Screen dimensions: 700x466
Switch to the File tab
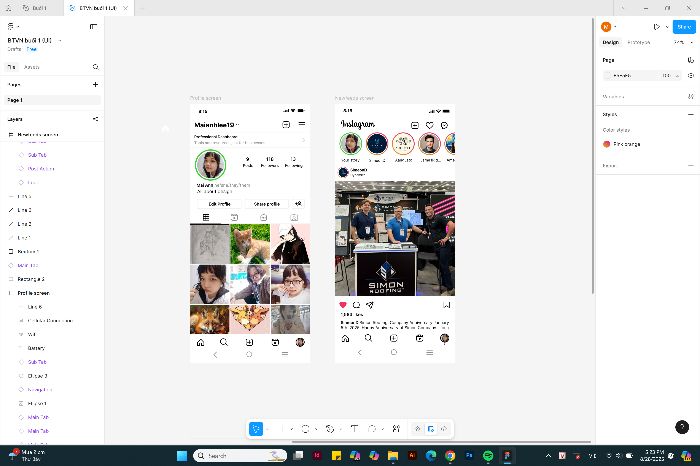coord(12,67)
